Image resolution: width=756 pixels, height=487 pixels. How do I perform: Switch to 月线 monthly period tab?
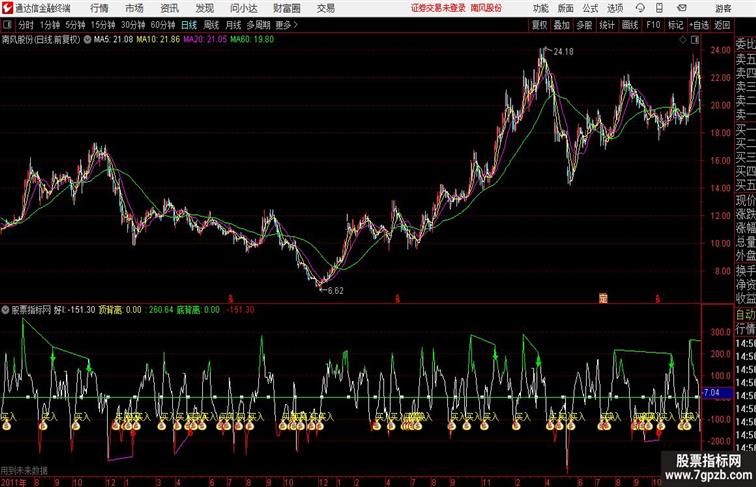(x=233, y=25)
